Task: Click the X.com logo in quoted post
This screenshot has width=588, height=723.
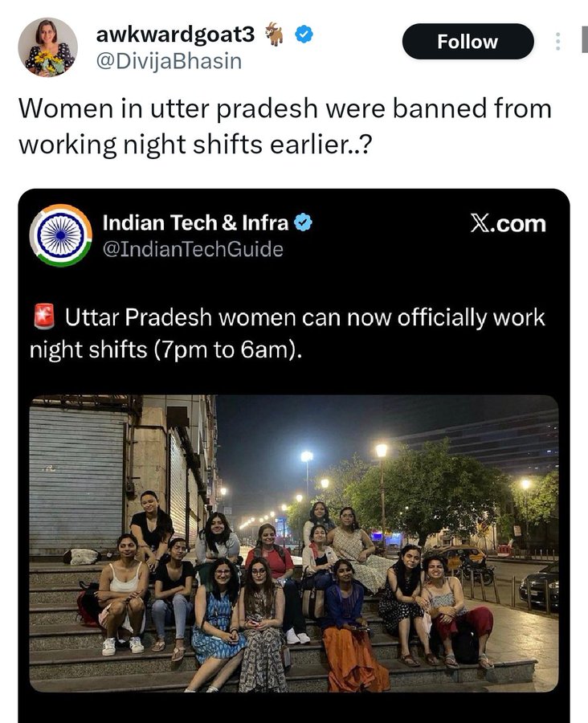Action: [508, 223]
